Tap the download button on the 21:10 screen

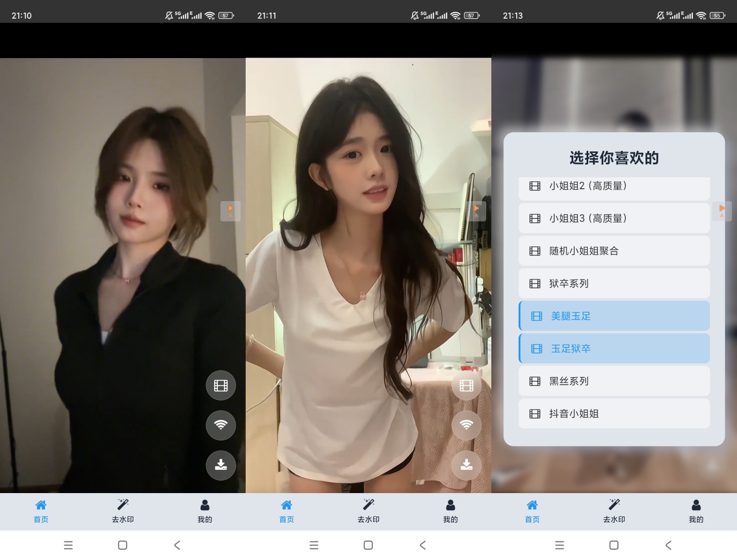click(x=221, y=465)
